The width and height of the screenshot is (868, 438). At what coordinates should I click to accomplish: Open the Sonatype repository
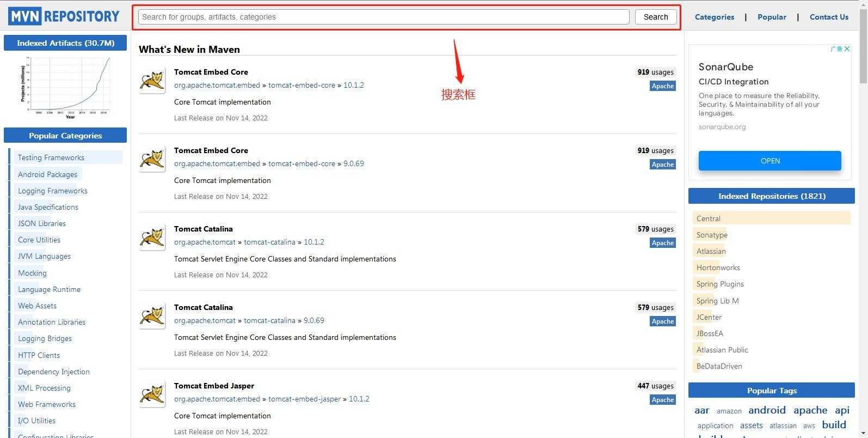pos(712,235)
